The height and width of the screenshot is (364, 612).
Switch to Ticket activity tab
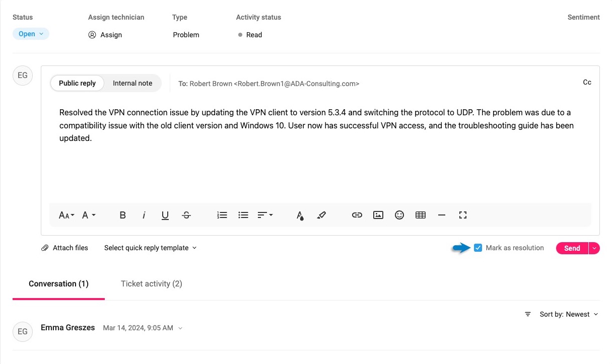point(151,284)
